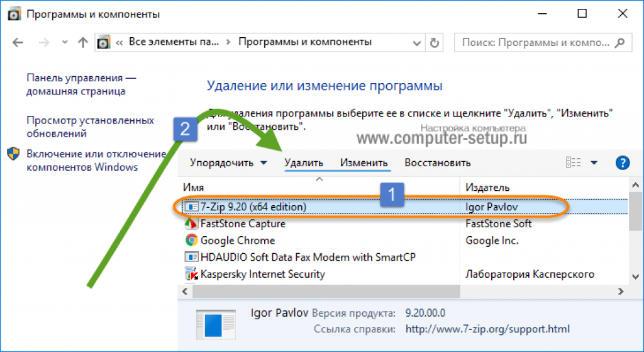
Task: Click the 7-zip.org support link
Action: 487,329
